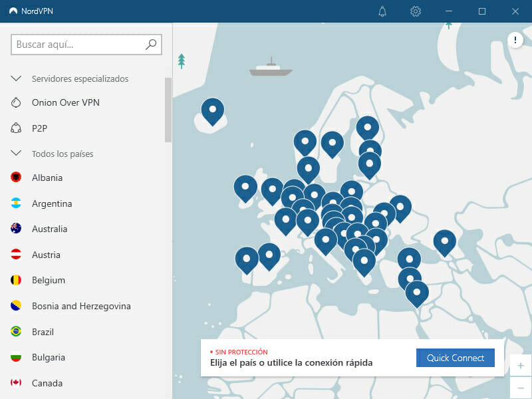Choose P2P text label
Viewport: 532px width, 399px height.
click(x=39, y=128)
